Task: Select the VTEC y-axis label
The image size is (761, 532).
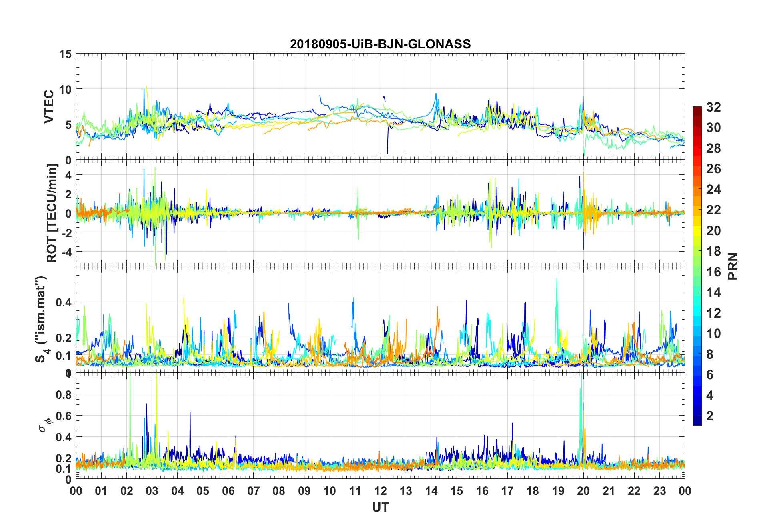Action: 49,107
